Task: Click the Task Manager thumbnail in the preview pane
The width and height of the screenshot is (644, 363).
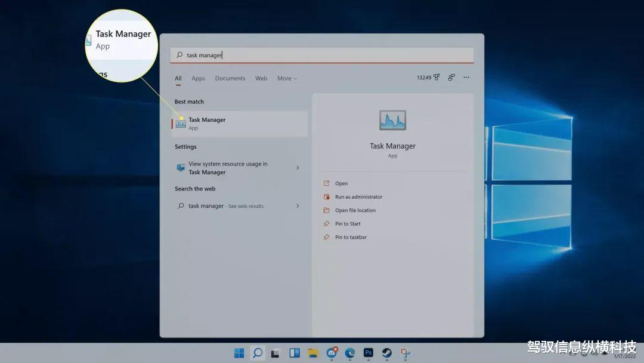Action: tap(392, 119)
